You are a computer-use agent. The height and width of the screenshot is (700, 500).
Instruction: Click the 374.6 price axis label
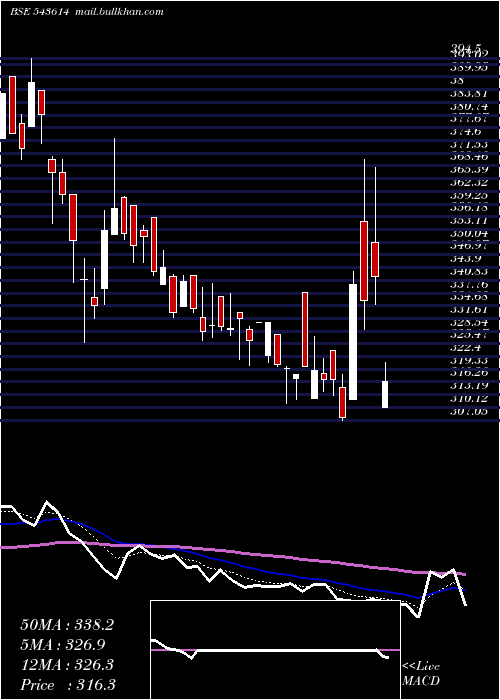click(x=466, y=132)
